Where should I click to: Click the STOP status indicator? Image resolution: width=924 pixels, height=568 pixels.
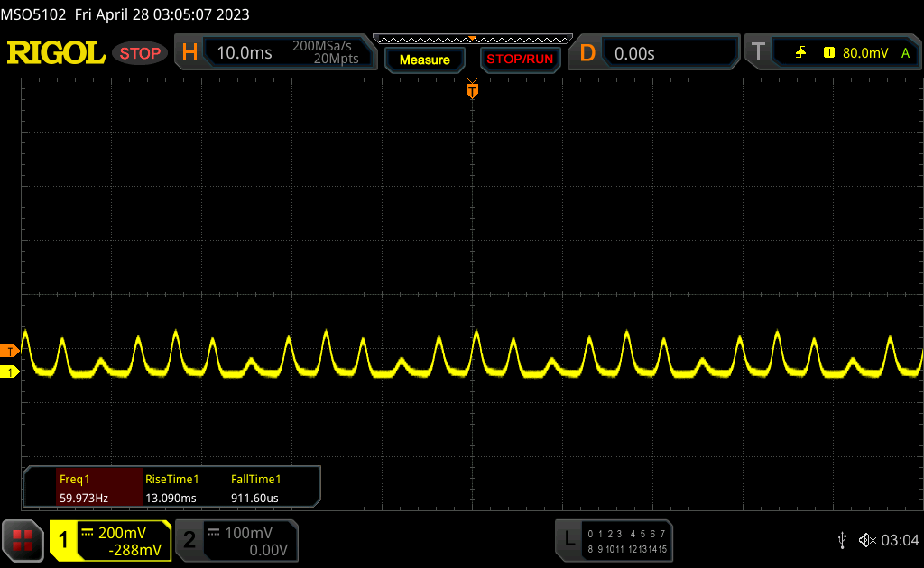140,53
